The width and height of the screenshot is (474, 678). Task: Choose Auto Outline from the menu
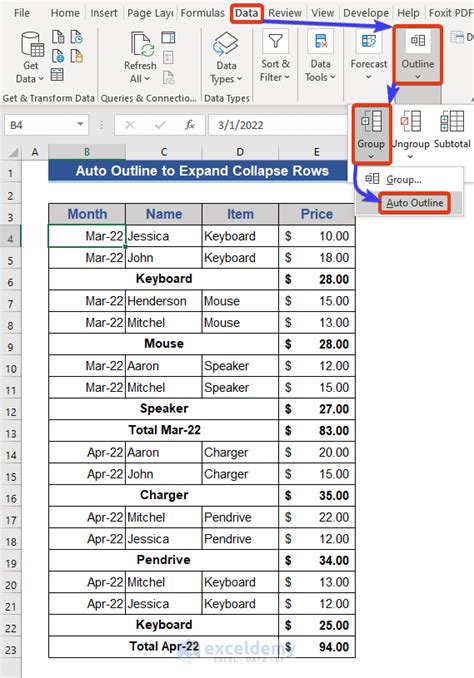click(x=414, y=203)
